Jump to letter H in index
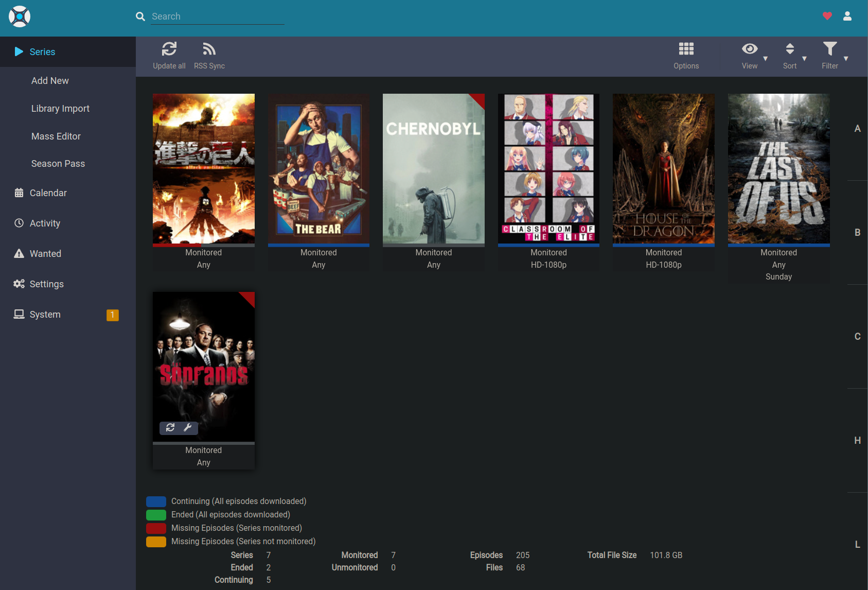 point(858,441)
